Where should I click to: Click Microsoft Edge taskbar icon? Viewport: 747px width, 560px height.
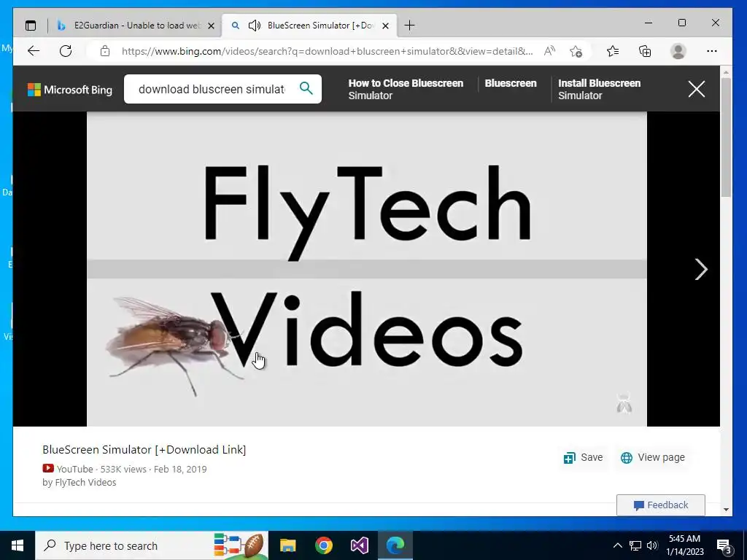[395, 545]
